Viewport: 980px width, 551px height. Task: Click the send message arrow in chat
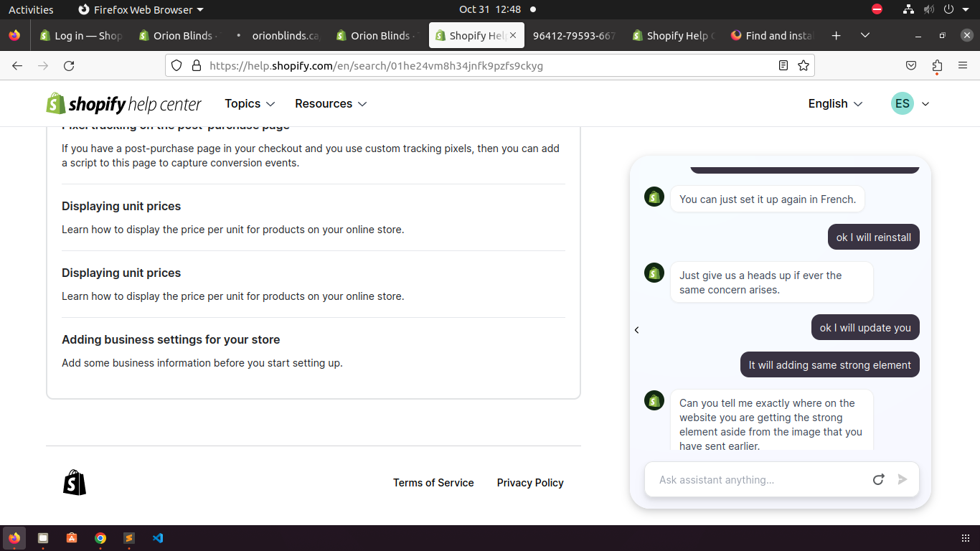(x=903, y=479)
